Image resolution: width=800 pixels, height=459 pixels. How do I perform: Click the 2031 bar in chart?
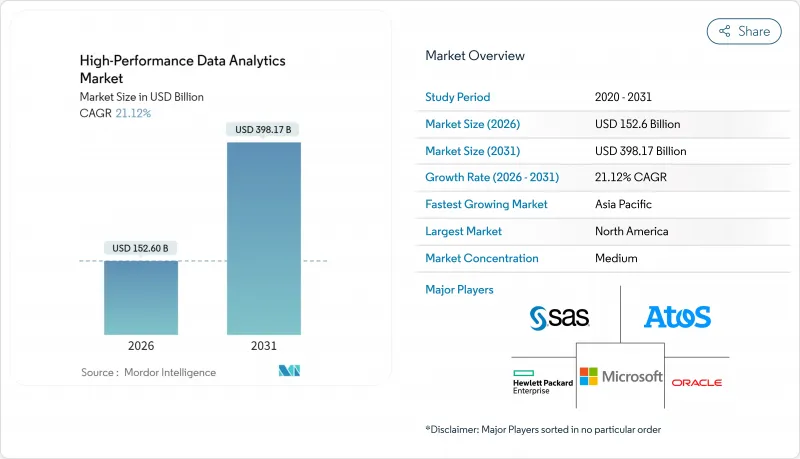[264, 238]
